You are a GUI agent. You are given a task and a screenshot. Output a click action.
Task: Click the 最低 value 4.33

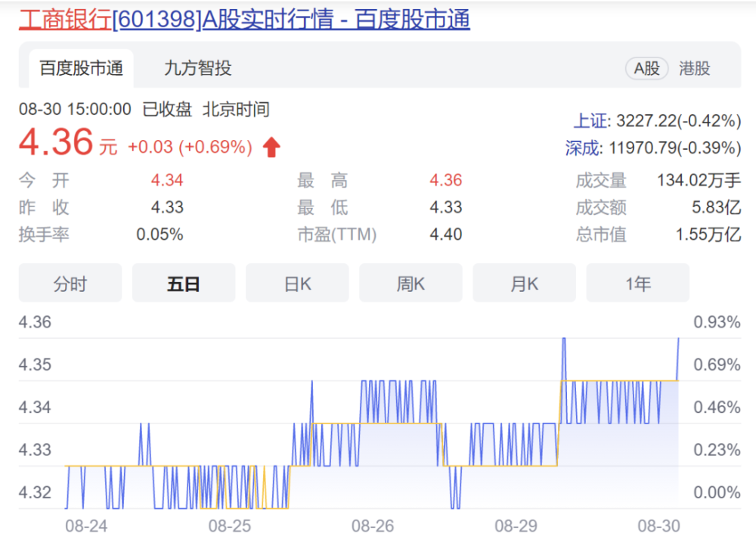point(446,207)
